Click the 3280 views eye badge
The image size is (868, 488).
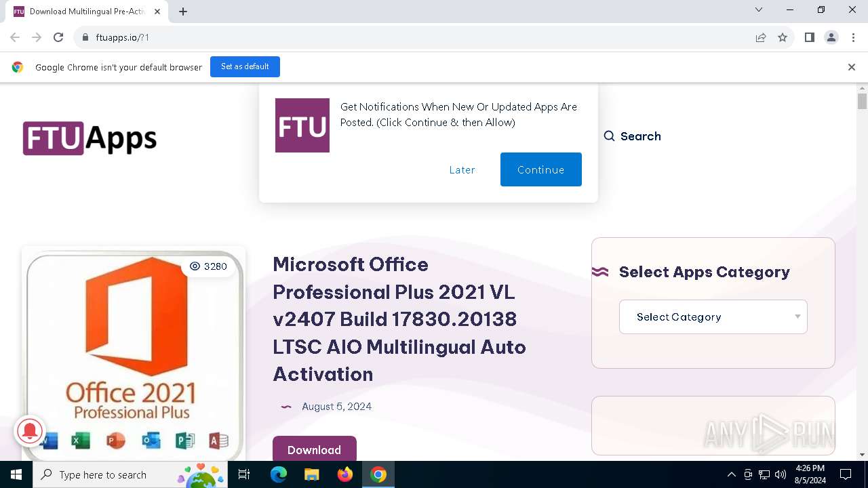(x=208, y=266)
